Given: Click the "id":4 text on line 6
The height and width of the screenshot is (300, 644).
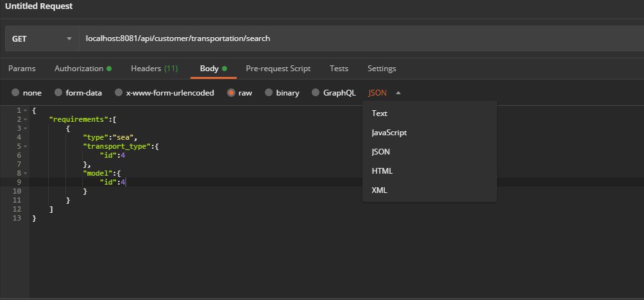Looking at the screenshot, I should [112, 155].
